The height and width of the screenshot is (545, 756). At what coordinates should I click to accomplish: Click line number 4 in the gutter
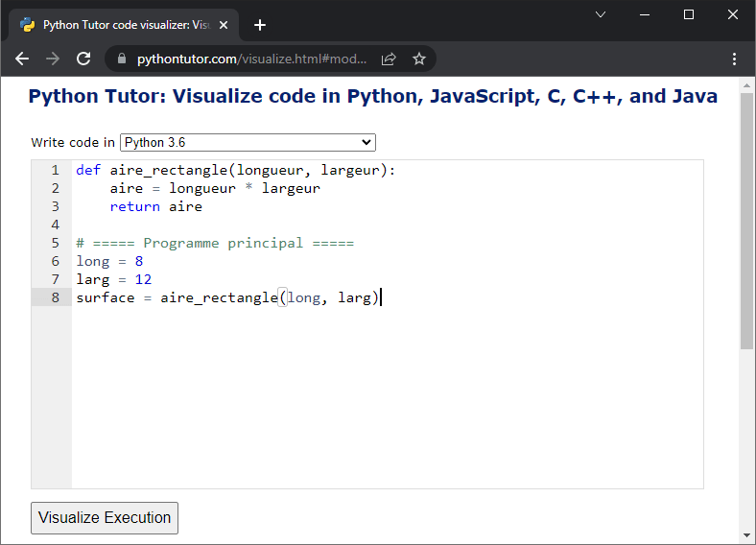pos(56,225)
